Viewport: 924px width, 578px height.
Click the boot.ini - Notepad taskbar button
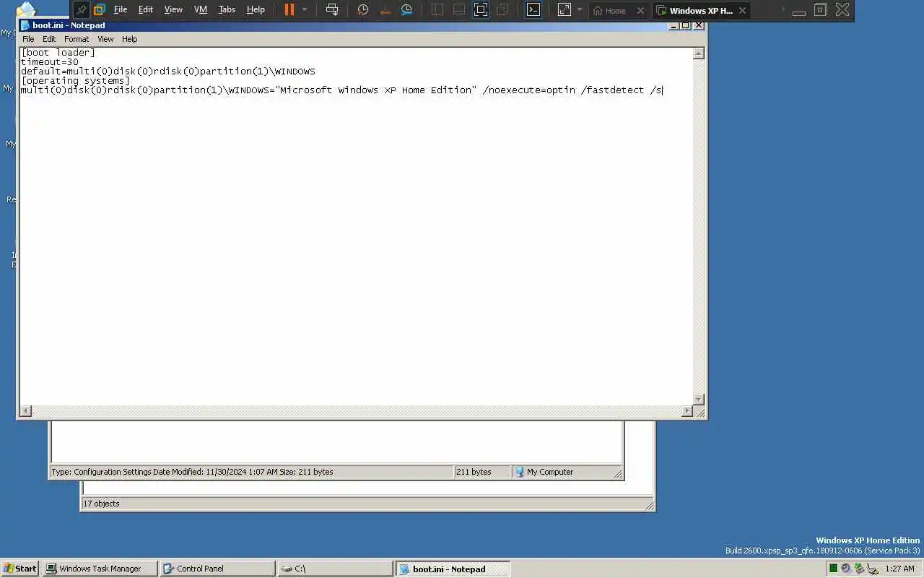click(x=453, y=569)
